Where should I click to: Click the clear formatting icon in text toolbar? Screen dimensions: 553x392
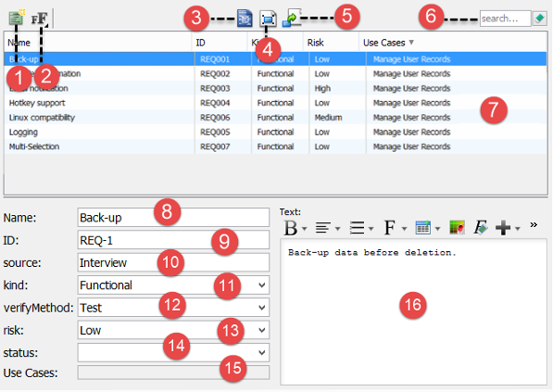tap(481, 228)
